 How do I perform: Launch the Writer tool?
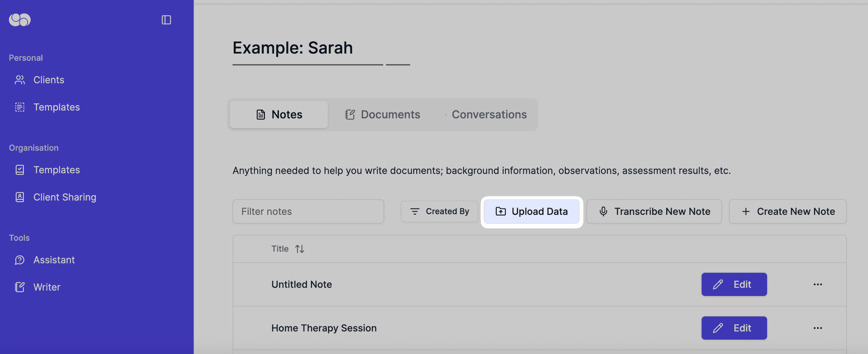(x=47, y=287)
